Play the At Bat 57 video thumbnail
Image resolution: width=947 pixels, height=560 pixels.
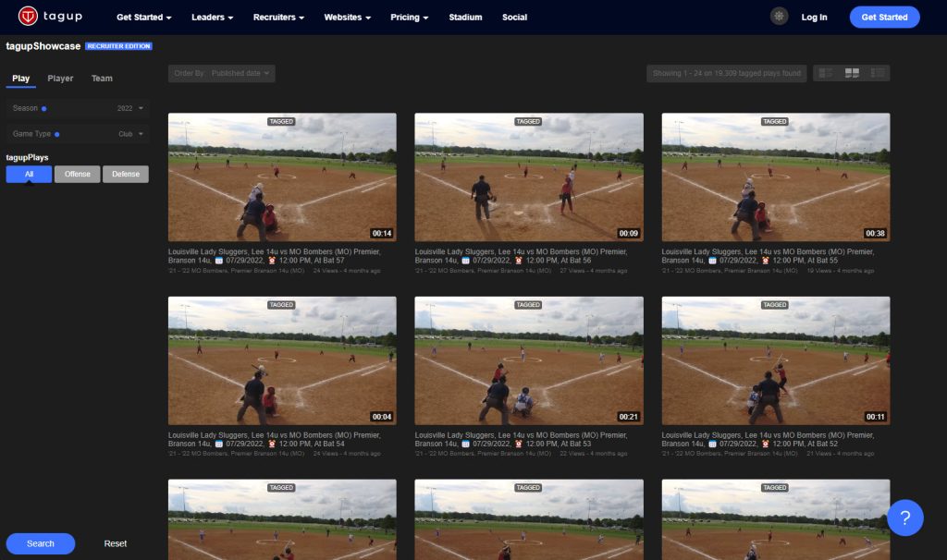coord(282,177)
